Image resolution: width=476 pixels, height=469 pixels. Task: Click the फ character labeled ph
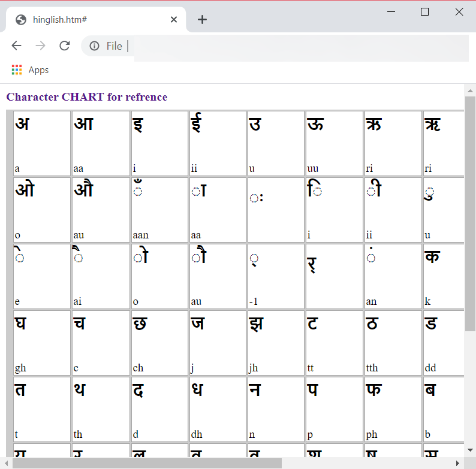pos(373,389)
